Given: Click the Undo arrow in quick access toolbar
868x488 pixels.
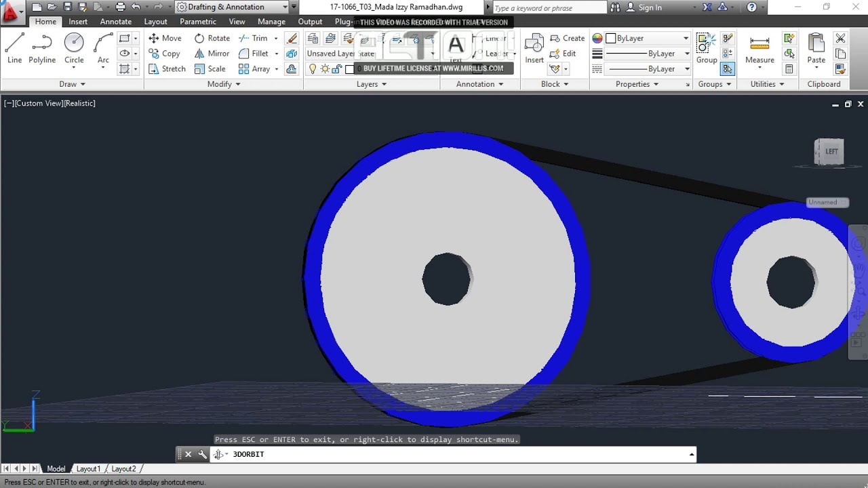Looking at the screenshot, I should coord(136,7).
